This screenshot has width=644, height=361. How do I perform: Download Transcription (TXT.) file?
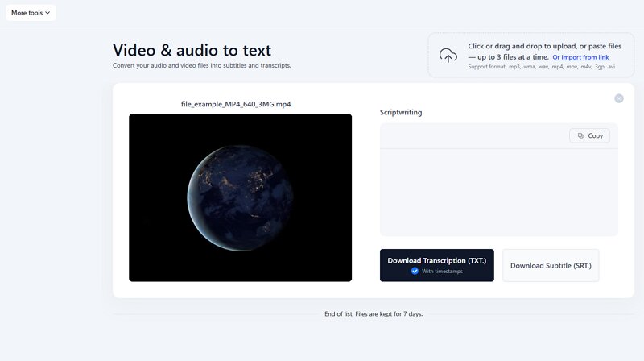436,261
